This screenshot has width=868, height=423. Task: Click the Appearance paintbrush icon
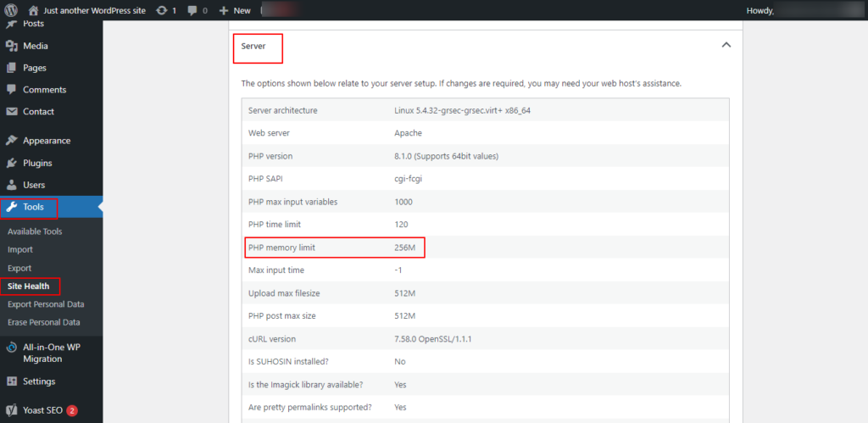[x=11, y=141]
